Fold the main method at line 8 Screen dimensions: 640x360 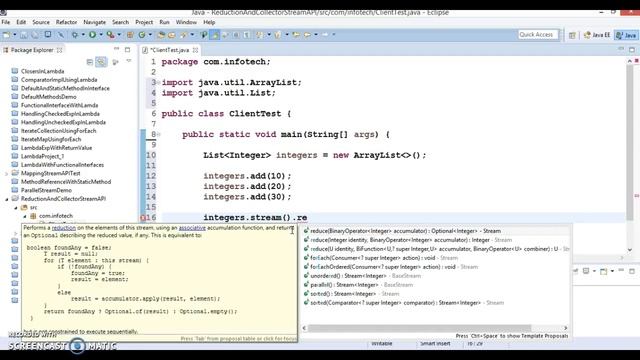pos(159,134)
